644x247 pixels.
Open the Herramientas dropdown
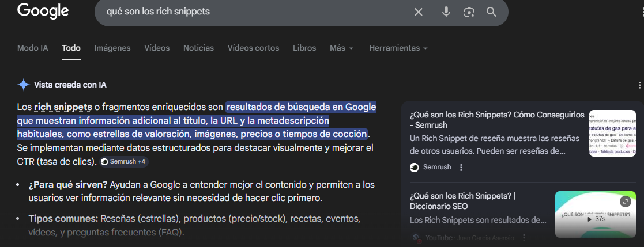pyautogui.click(x=398, y=48)
